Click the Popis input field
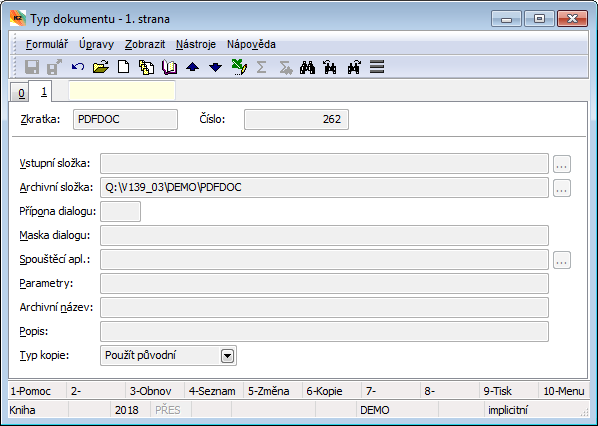The height and width of the screenshot is (426, 598). (x=325, y=331)
